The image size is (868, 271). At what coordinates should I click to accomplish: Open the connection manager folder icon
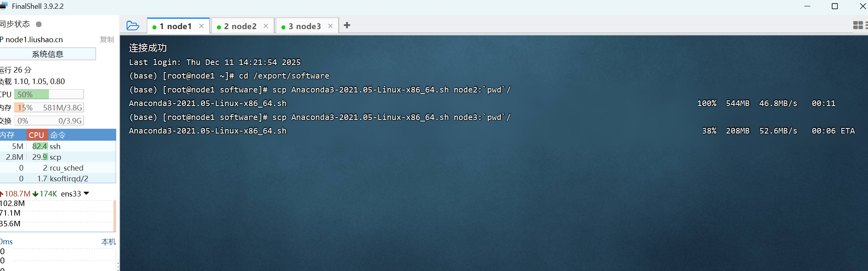(133, 26)
